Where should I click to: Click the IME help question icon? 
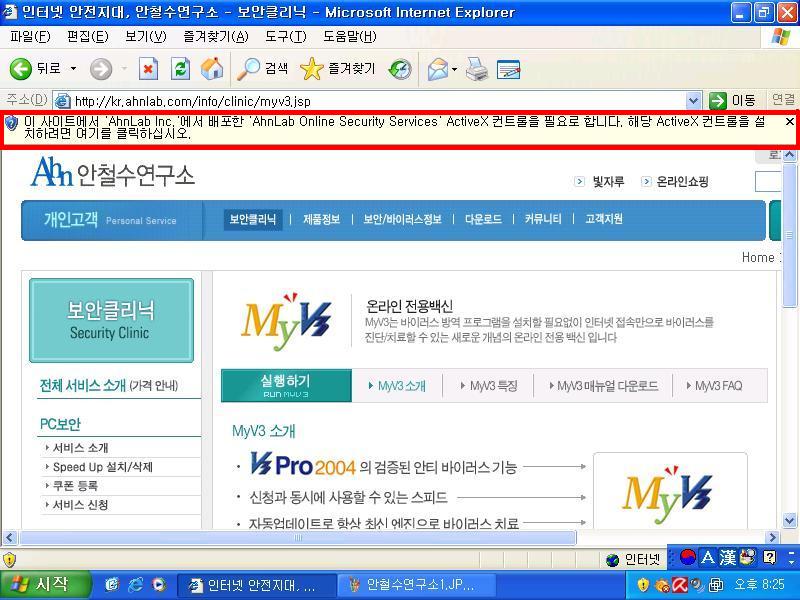769,557
